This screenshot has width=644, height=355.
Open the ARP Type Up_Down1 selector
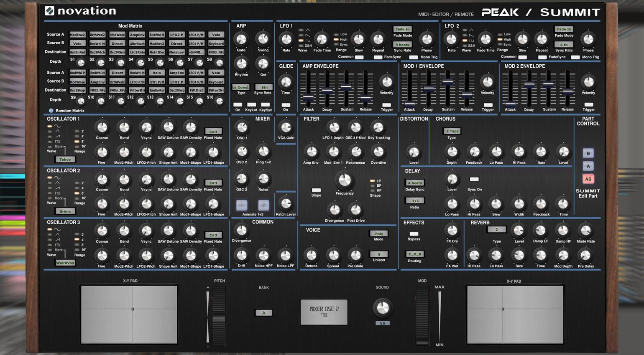pos(241,87)
